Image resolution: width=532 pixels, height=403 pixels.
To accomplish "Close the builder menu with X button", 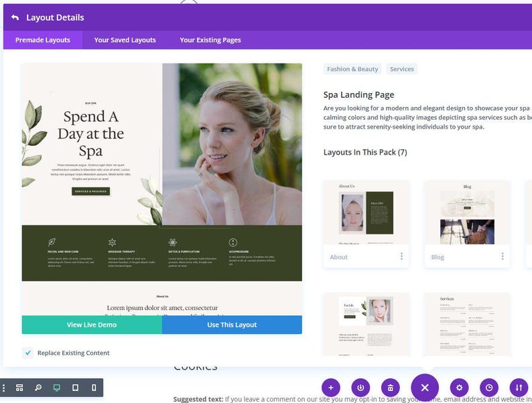I will point(425,388).
